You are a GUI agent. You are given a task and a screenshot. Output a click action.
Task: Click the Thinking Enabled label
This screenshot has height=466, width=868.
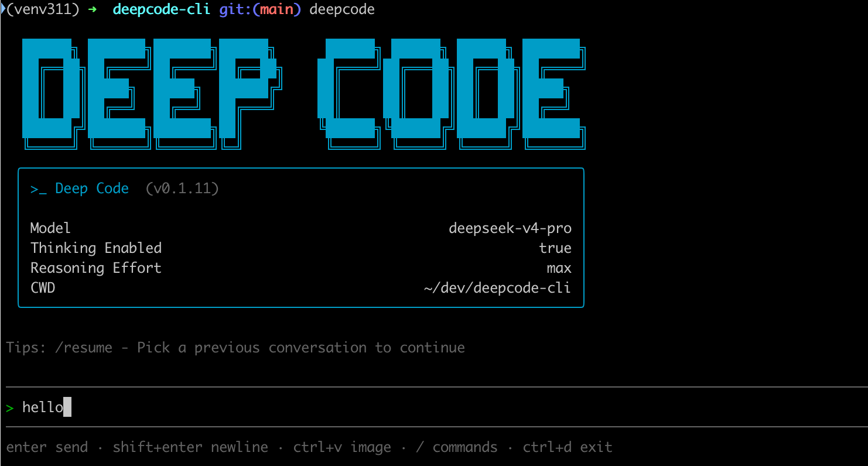coord(96,248)
